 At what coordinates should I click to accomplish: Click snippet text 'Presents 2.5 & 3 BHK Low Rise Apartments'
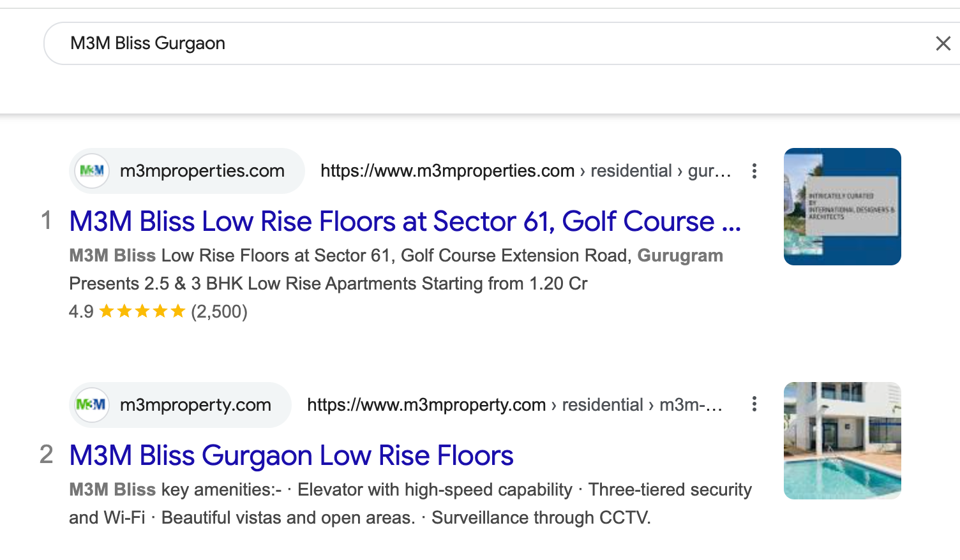coord(242,283)
